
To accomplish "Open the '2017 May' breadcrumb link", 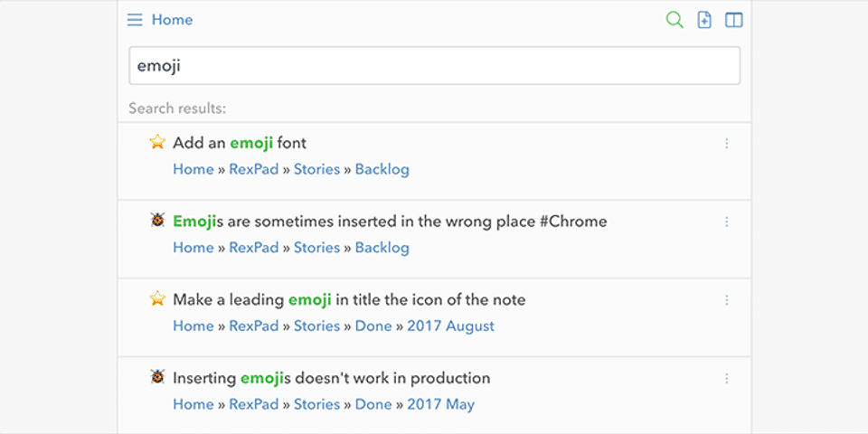I will tap(440, 404).
